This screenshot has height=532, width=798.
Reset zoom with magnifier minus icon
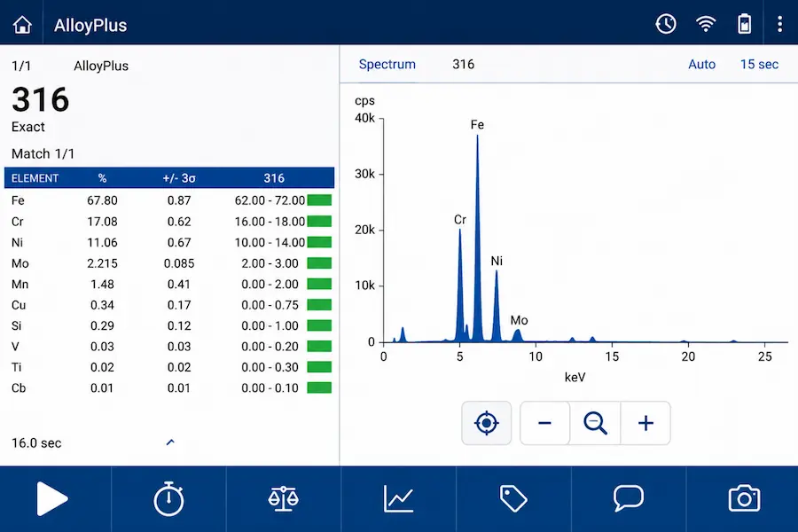pos(595,423)
